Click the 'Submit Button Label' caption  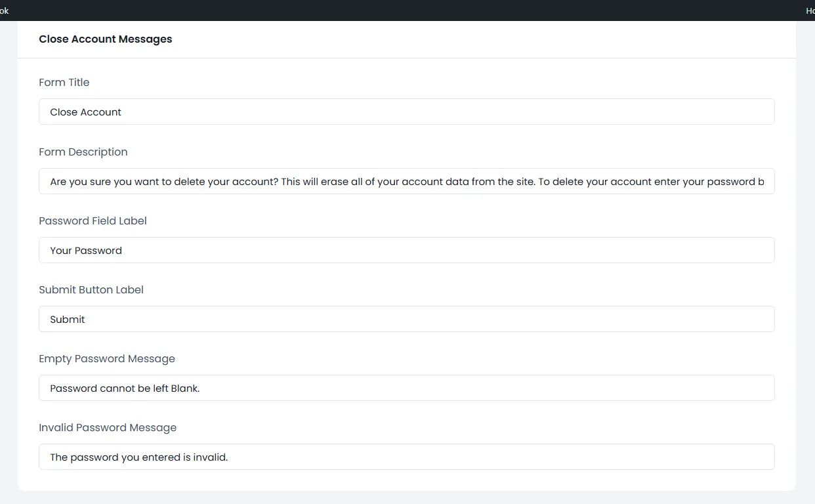point(91,290)
